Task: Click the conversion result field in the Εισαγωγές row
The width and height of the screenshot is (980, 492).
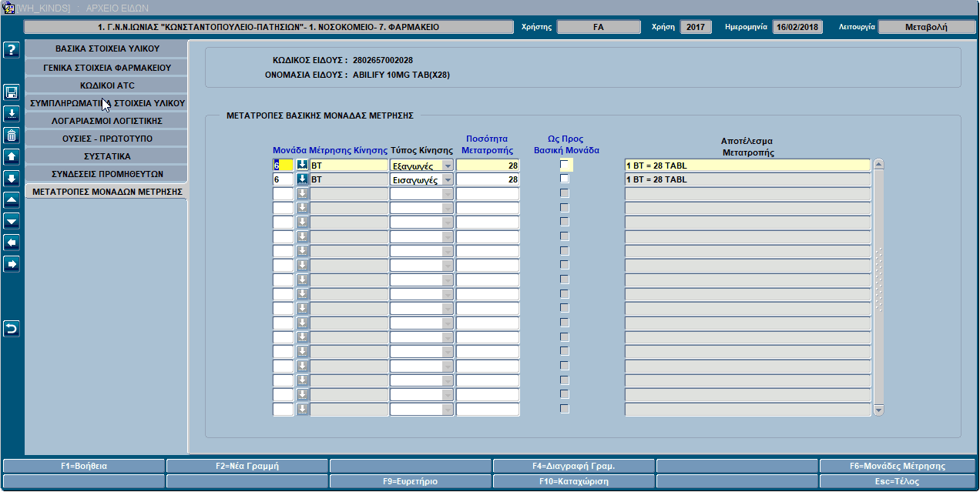Action: (747, 179)
